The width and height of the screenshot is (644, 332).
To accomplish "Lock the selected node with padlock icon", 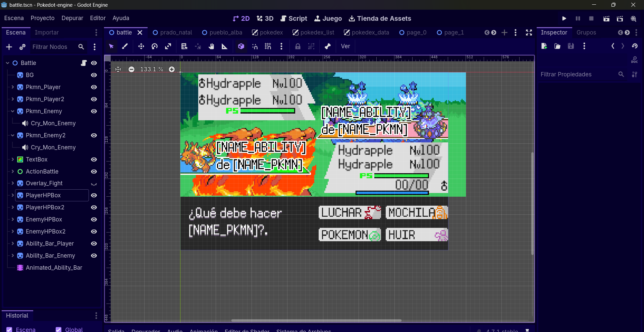I will click(x=298, y=46).
